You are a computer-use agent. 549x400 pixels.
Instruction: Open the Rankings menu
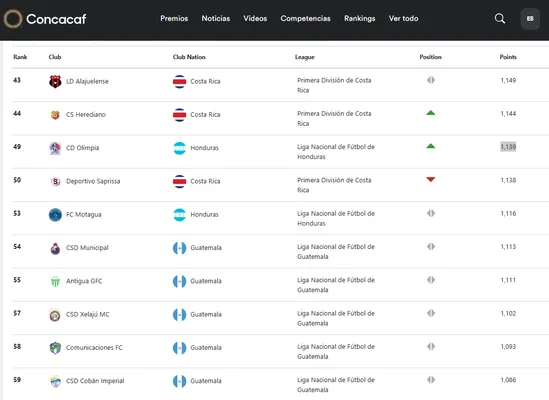point(360,19)
